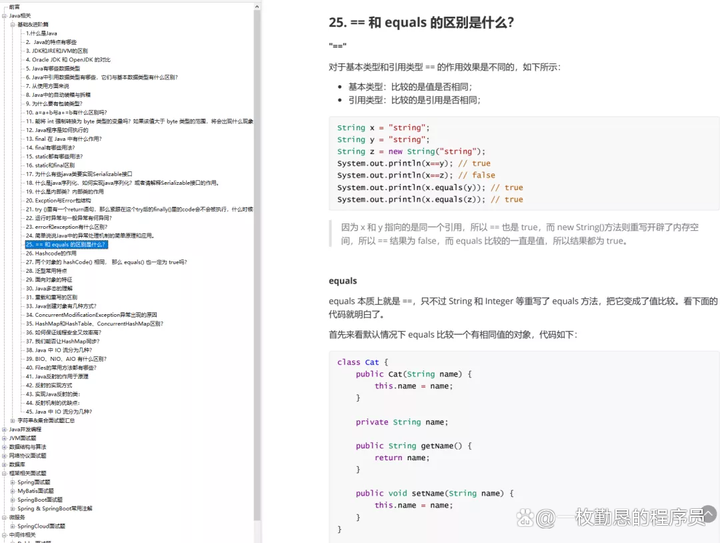This screenshot has height=543, width=720.
Task: Open topic 22 on runtime exceptions
Action: pos(69,218)
